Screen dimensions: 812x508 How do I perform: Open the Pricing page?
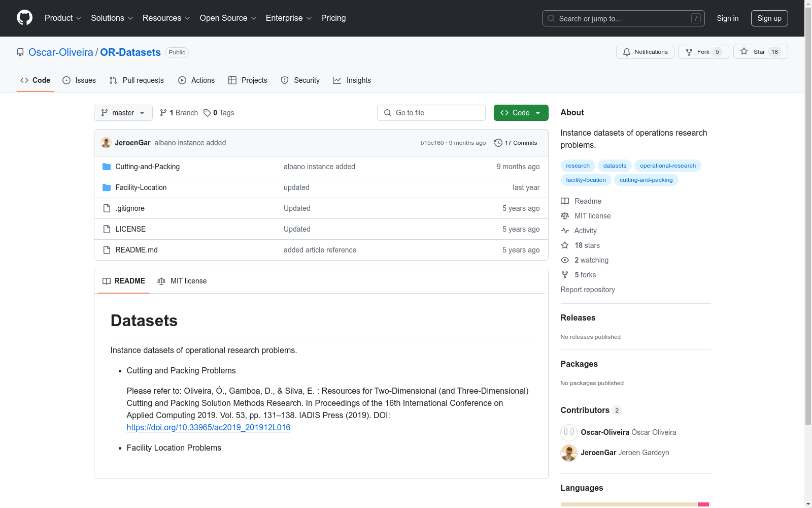click(x=333, y=18)
